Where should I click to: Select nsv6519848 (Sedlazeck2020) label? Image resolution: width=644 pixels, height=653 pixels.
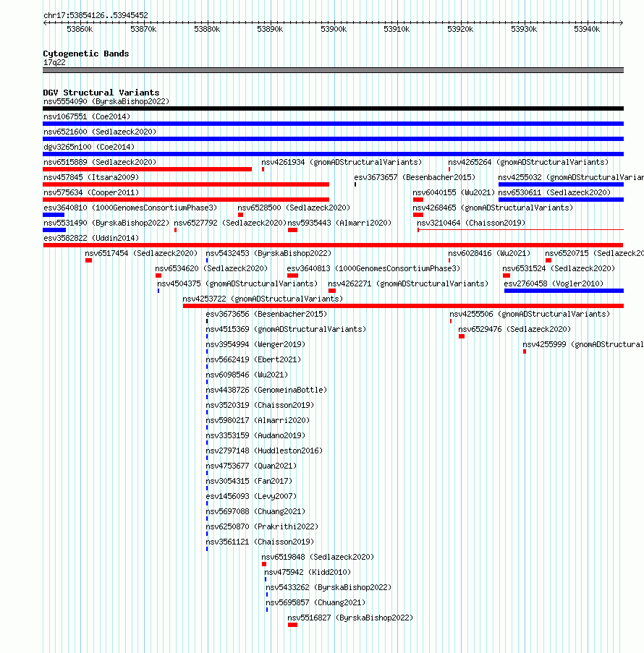(x=318, y=558)
